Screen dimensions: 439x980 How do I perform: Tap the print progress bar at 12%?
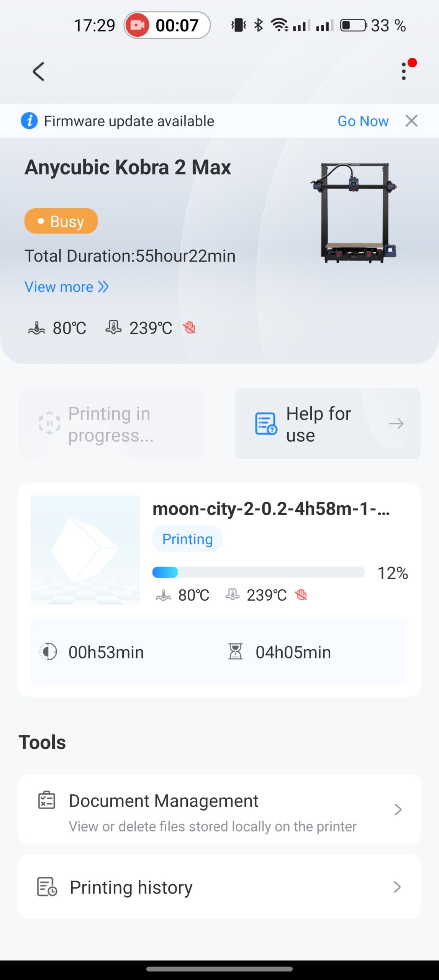pyautogui.click(x=259, y=572)
